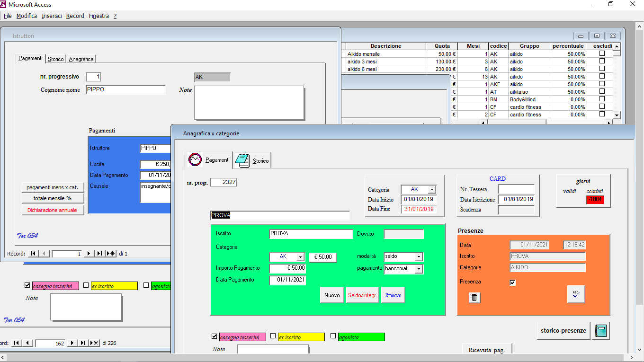644x362 pixels.
Task: Click the Saldo/integr. button
Action: tap(362, 295)
